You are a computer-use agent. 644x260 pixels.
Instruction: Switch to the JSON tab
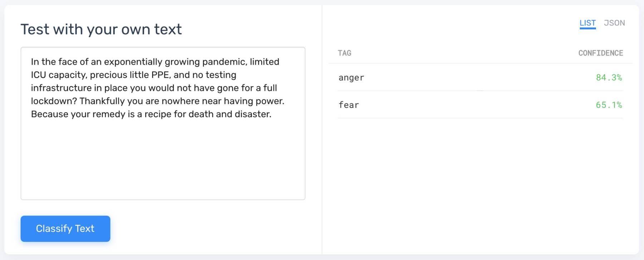coord(614,23)
